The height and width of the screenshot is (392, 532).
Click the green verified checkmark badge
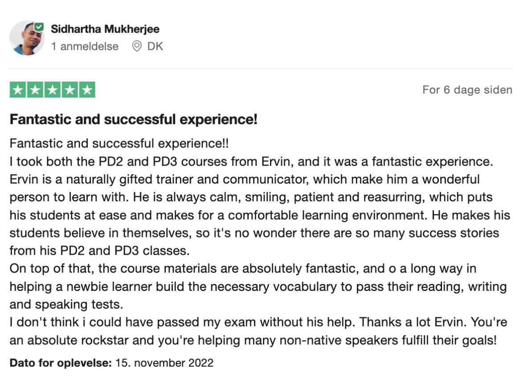click(x=39, y=27)
